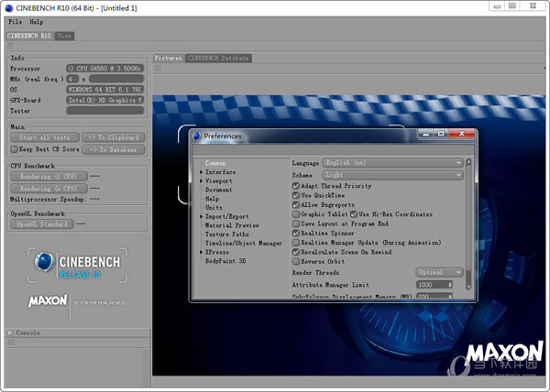Click the To Database button

coord(114,149)
